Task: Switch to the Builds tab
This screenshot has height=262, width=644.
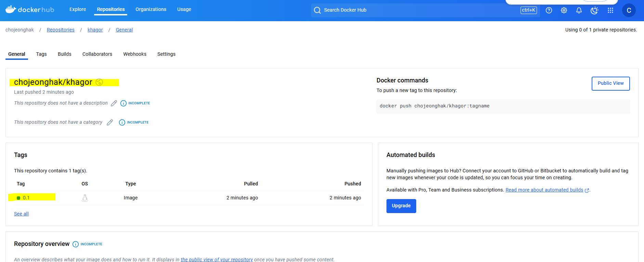Action: click(65, 54)
